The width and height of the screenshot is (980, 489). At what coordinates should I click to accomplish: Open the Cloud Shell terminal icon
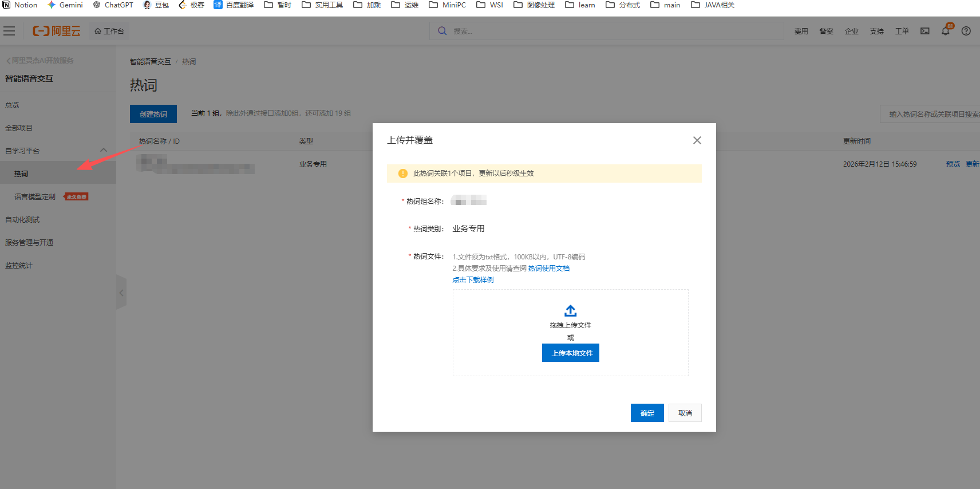click(925, 31)
